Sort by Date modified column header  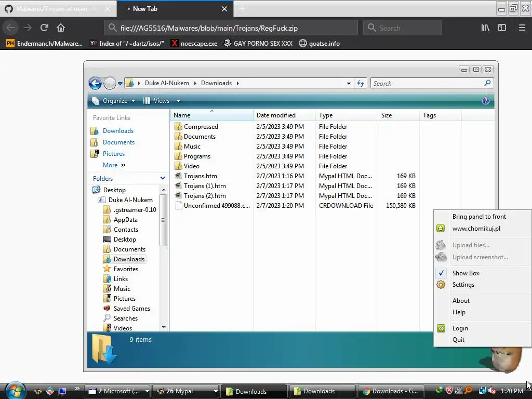point(284,115)
